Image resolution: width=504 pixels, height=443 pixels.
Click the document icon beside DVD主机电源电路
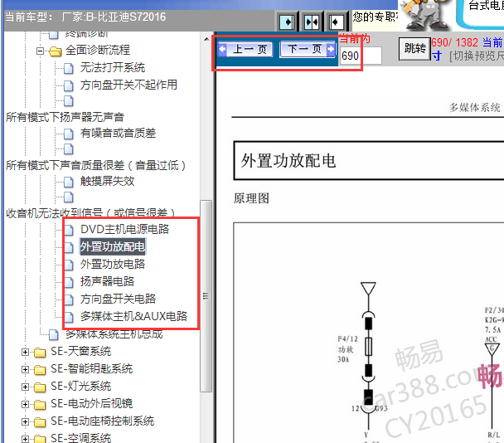tap(69, 230)
